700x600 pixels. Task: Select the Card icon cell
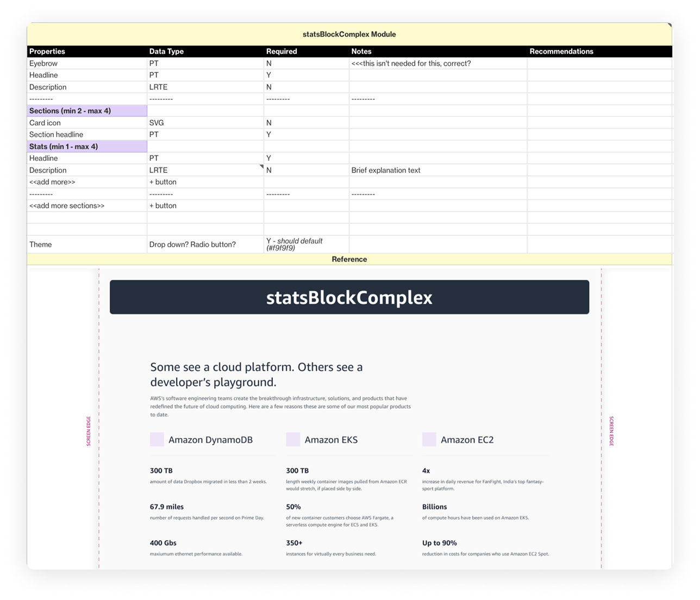click(x=87, y=123)
